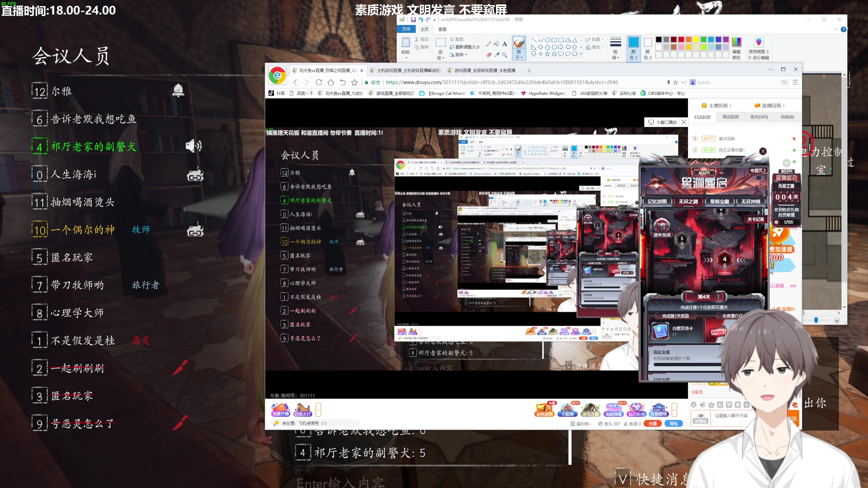Pick the red color swatch in Paint palette

coord(681,40)
